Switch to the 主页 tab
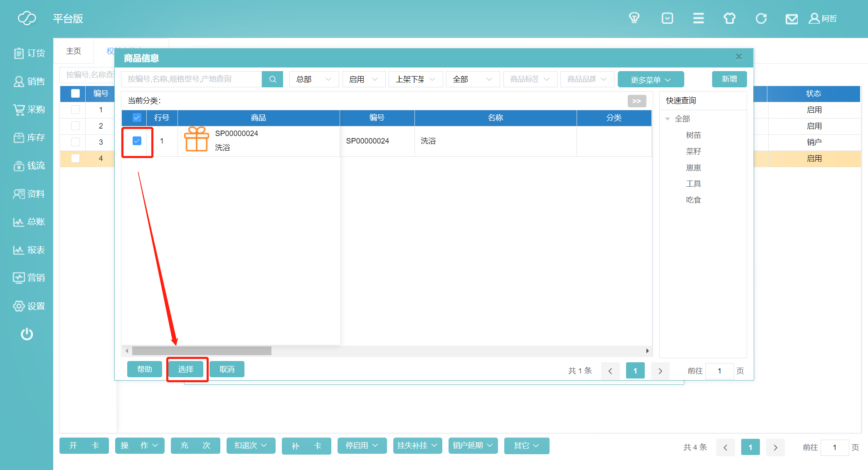Viewport: 868px width, 470px height. point(74,51)
